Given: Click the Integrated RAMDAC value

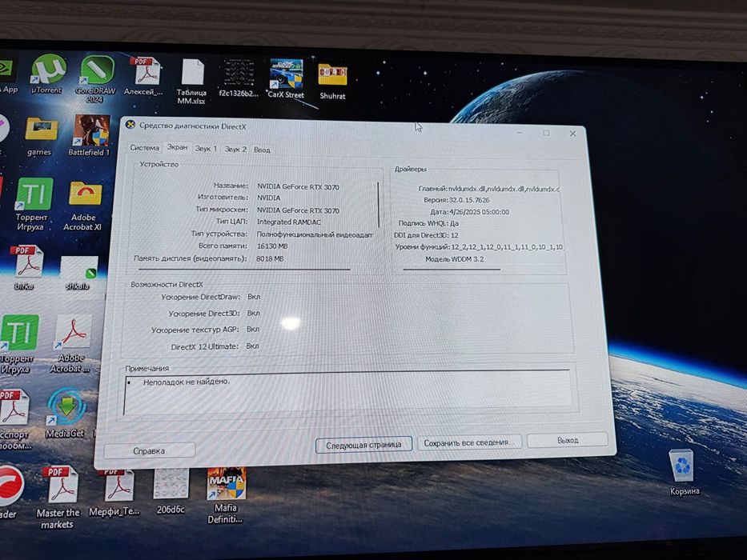Looking at the screenshot, I should click(x=289, y=222).
